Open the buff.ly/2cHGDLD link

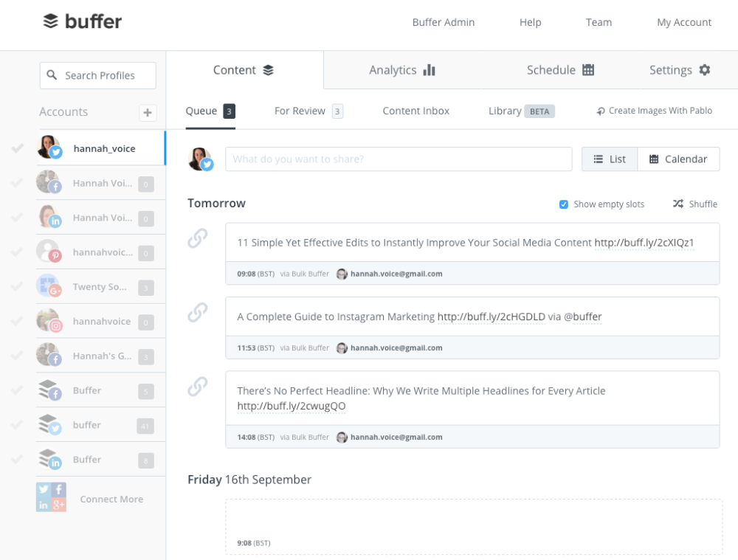click(491, 317)
